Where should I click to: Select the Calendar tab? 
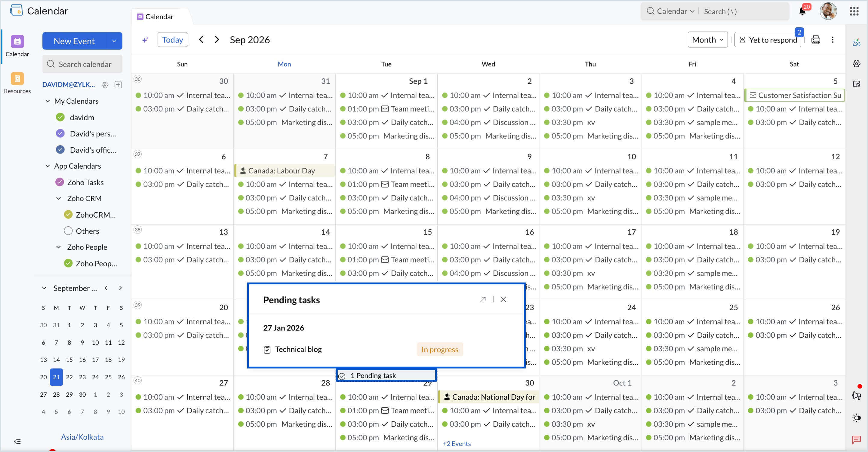click(x=155, y=17)
